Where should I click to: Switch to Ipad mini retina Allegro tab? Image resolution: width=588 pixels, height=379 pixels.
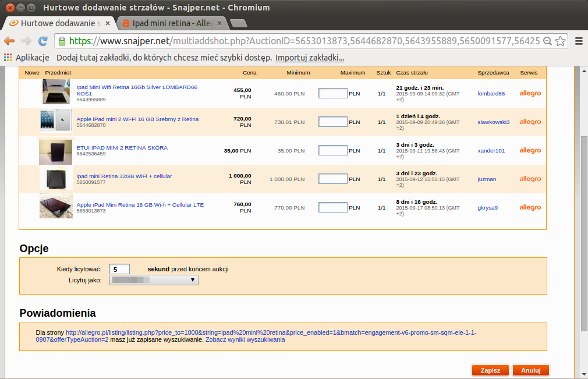(172, 24)
